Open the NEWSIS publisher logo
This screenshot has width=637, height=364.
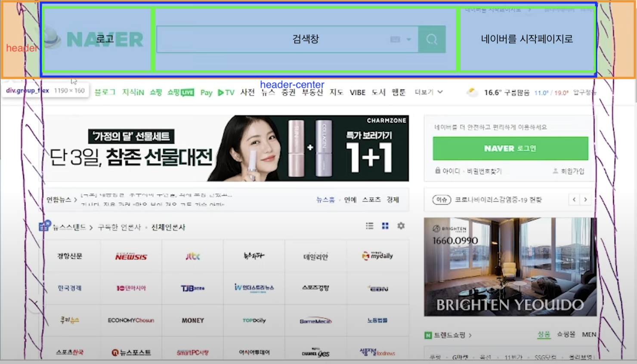(131, 256)
